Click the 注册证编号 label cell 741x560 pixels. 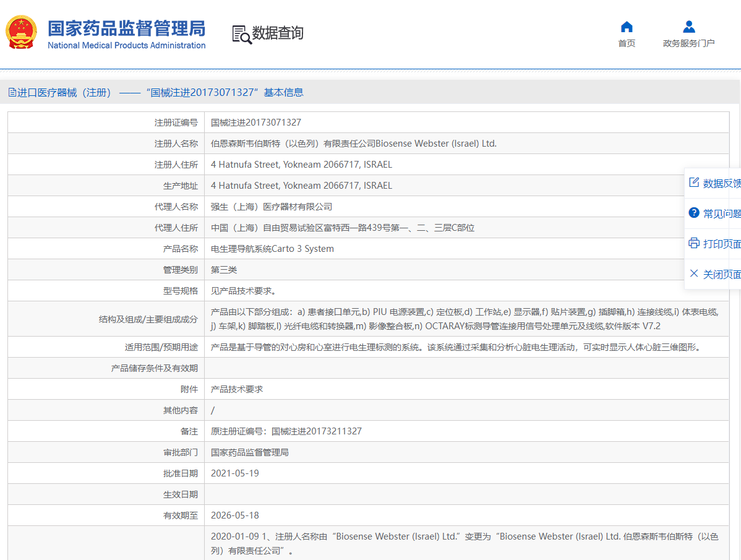point(106,123)
